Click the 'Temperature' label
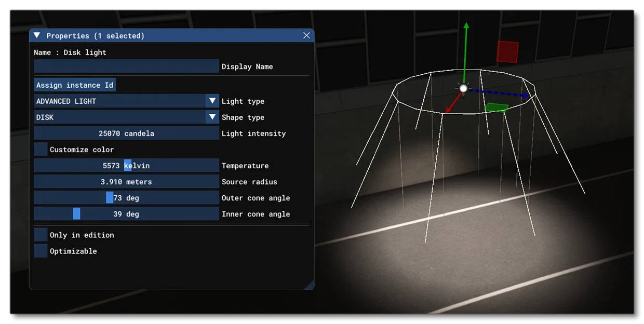 coord(245,166)
